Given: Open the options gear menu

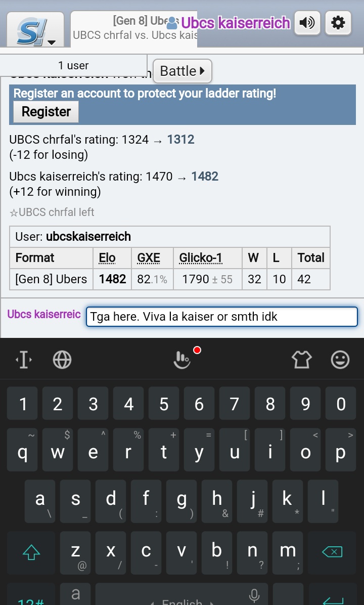Looking at the screenshot, I should click(338, 23).
